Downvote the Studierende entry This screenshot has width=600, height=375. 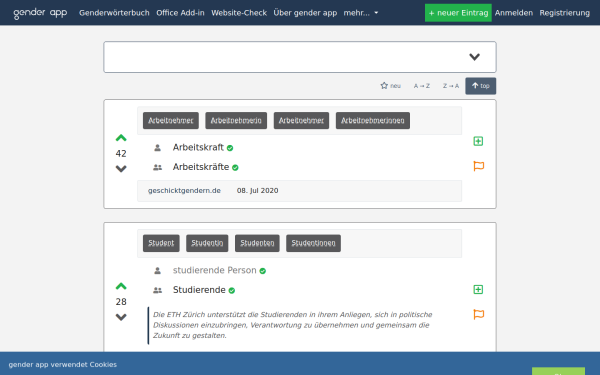[x=121, y=317]
